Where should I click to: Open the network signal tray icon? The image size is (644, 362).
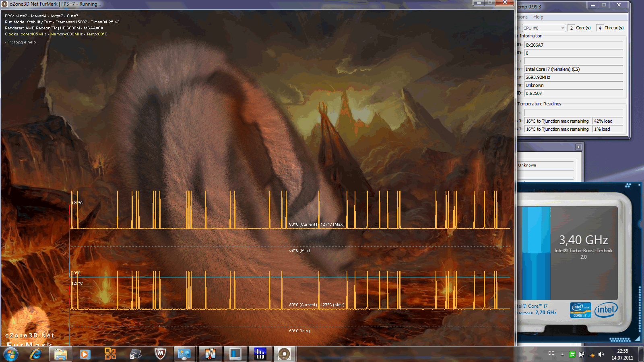point(592,355)
